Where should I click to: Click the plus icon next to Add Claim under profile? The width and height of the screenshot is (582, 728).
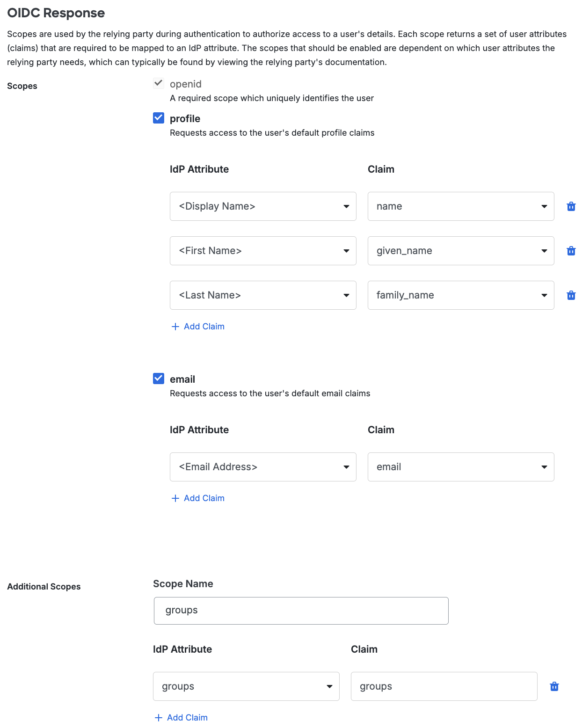coord(175,326)
